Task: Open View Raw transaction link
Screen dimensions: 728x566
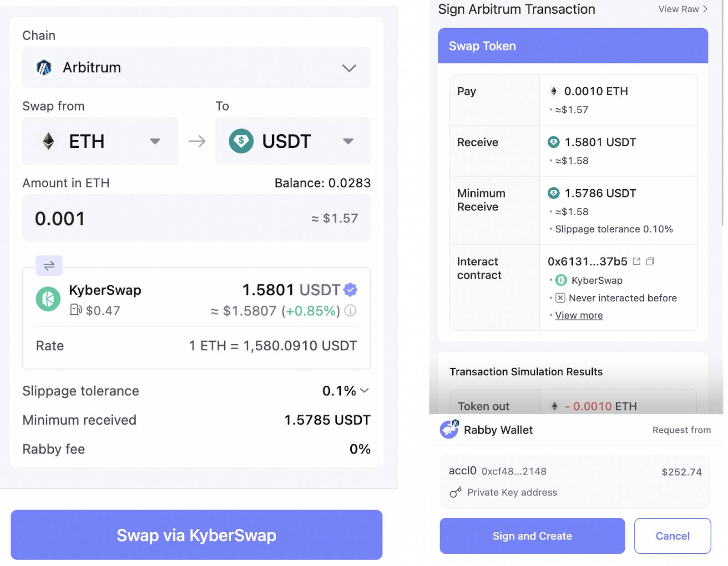Action: pyautogui.click(x=683, y=9)
